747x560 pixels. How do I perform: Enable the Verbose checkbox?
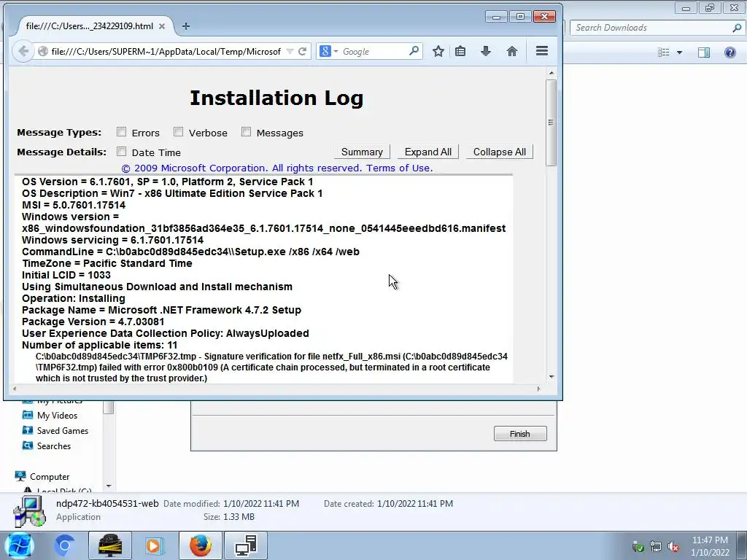click(x=178, y=132)
